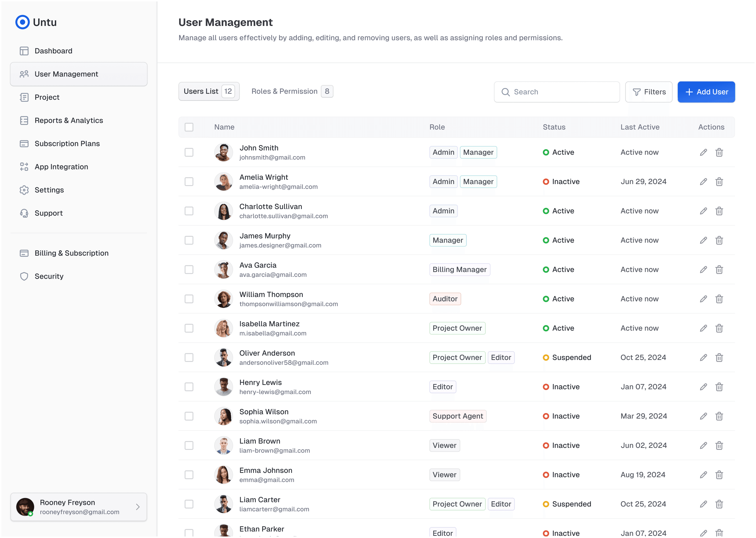Click the edit pencil for Oliver Anderson
The height and width of the screenshot is (538, 756).
[x=703, y=358]
